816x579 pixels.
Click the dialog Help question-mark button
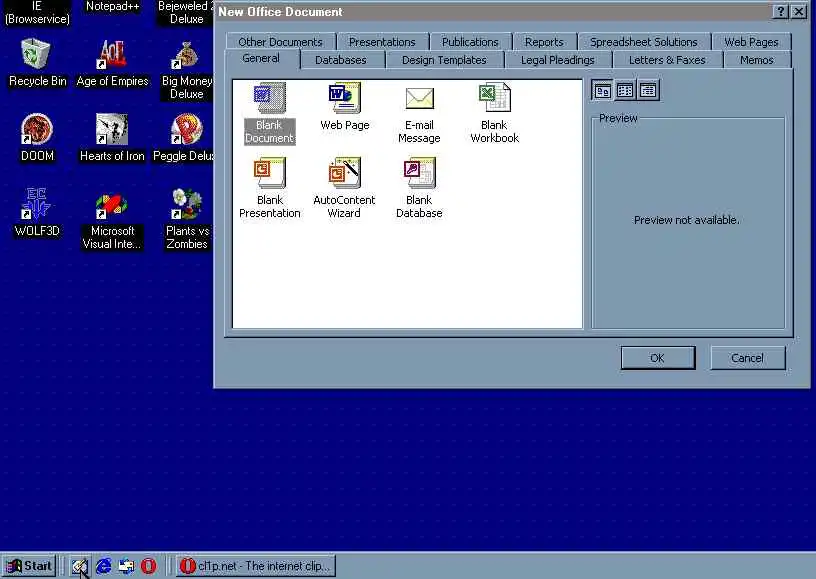[781, 11]
